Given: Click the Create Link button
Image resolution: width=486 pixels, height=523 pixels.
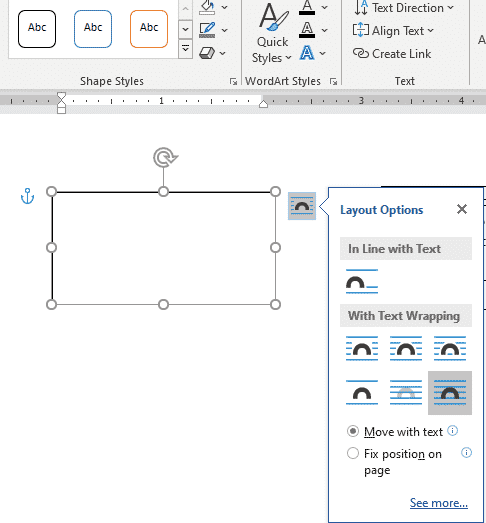Looking at the screenshot, I should [x=392, y=54].
